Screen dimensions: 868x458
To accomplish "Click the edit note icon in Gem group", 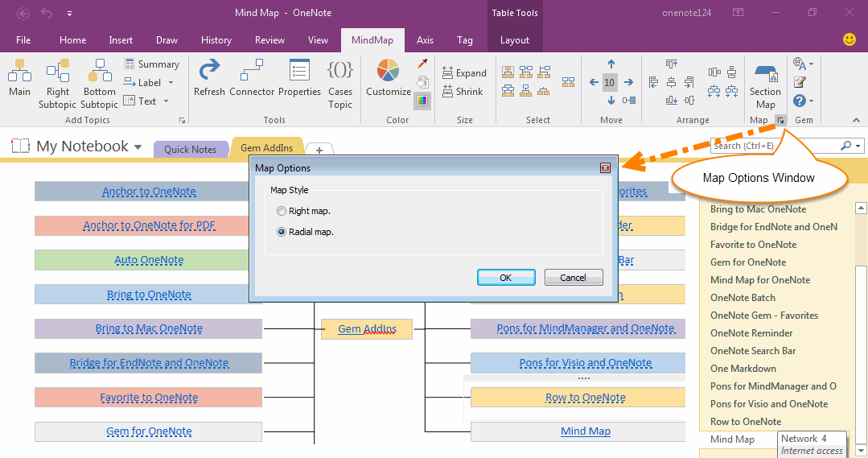I will [800, 82].
